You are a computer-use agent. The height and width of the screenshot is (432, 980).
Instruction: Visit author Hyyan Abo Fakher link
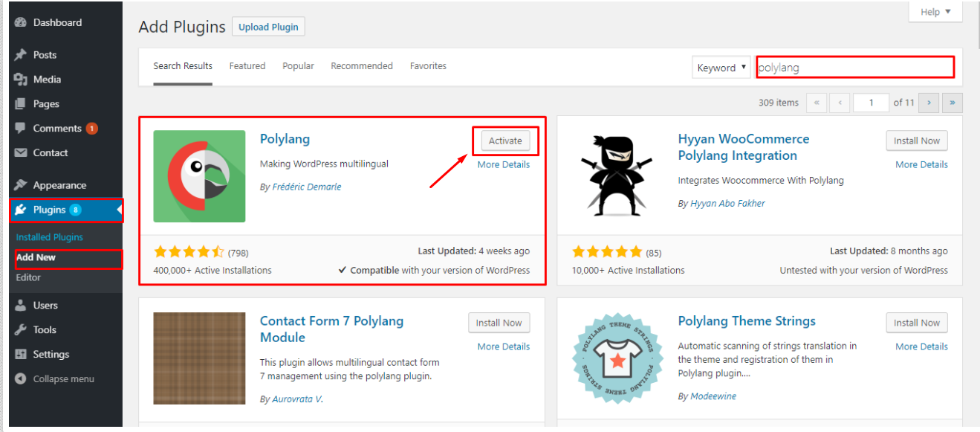tap(727, 203)
